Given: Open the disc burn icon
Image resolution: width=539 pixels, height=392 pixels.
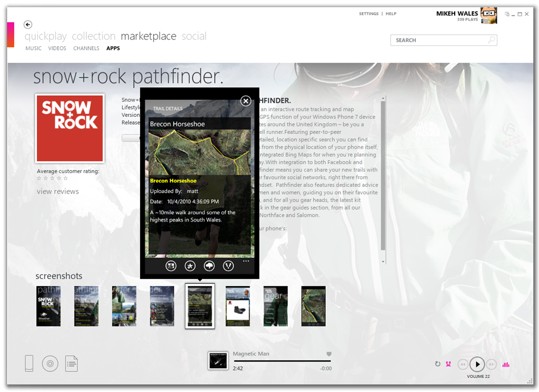Looking at the screenshot, I should point(50,364).
